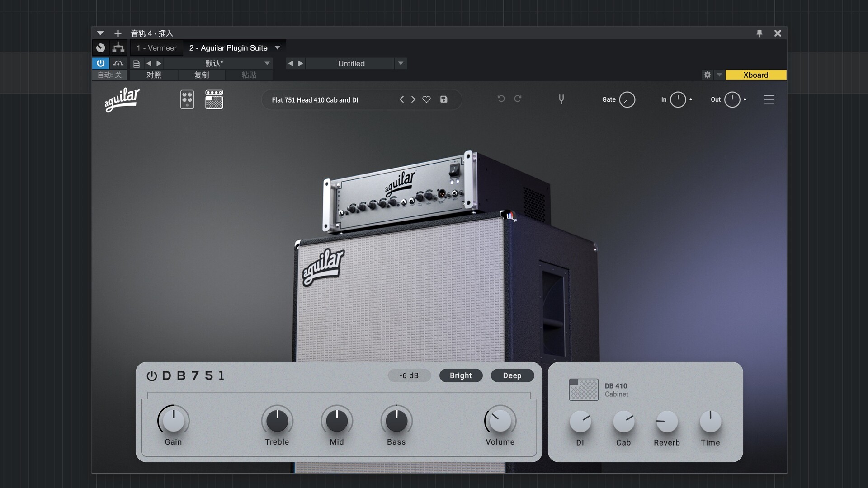This screenshot has width=868, height=488.
Task: Switch to the 1 - Vermeer tab
Action: click(156, 48)
